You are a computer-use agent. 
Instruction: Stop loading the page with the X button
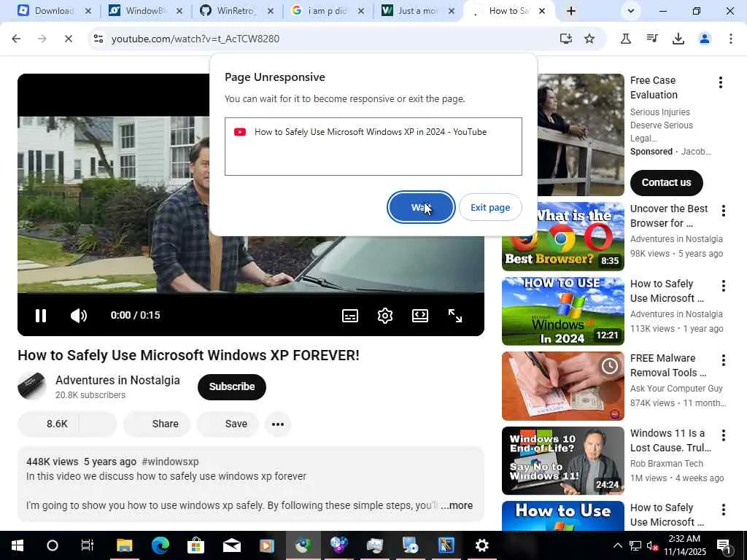tap(68, 39)
